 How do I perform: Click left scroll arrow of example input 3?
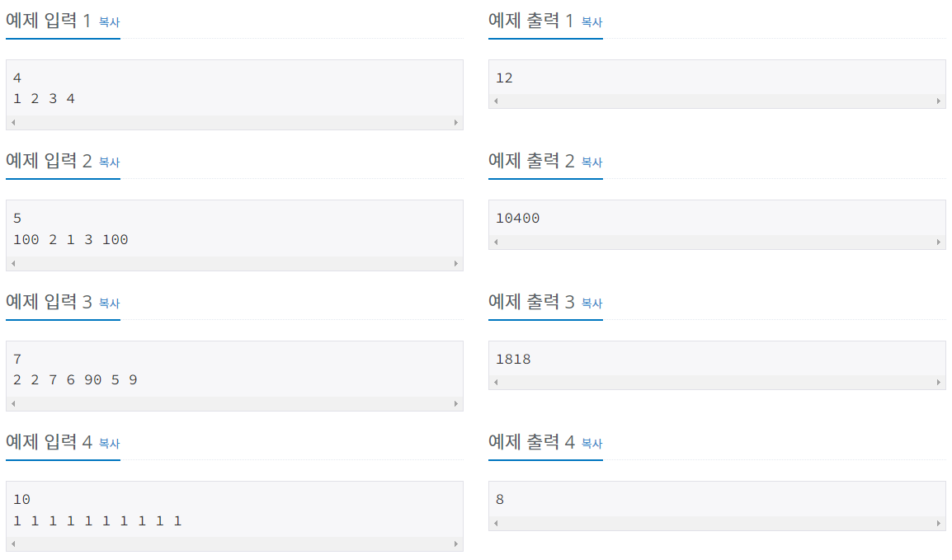(x=13, y=403)
